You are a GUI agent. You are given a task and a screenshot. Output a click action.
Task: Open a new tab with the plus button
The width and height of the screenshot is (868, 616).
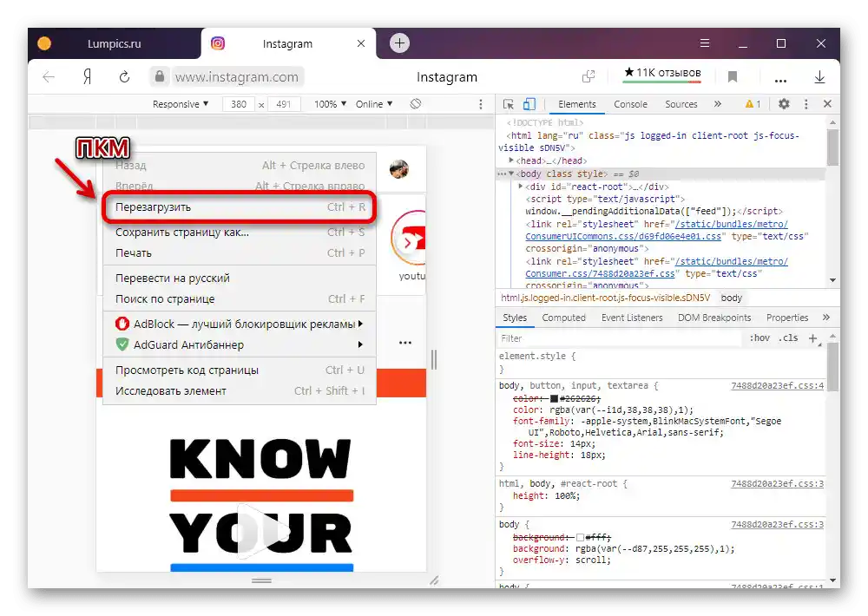click(399, 43)
